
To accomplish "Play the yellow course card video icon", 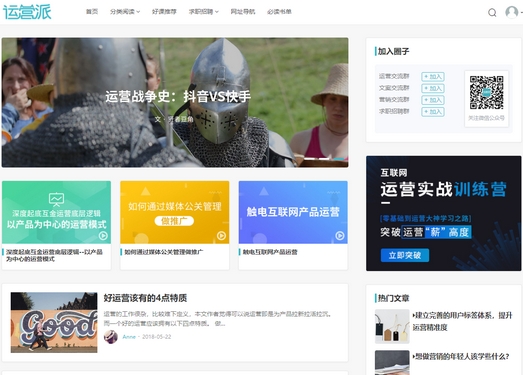I will click(221, 236).
